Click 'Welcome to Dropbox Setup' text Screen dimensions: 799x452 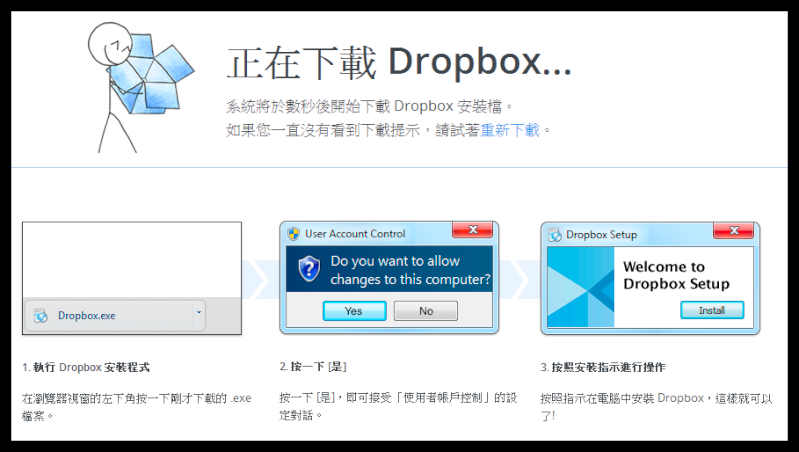(676, 275)
